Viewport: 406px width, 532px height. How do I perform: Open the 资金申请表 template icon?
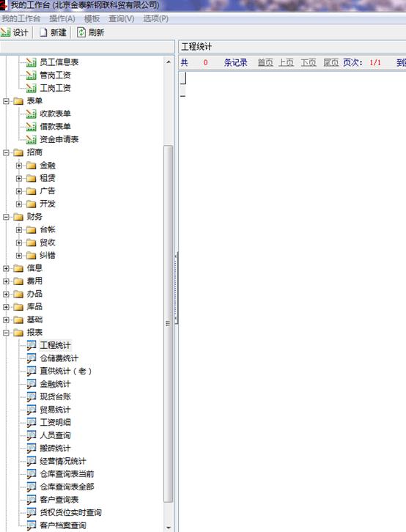click(x=32, y=139)
